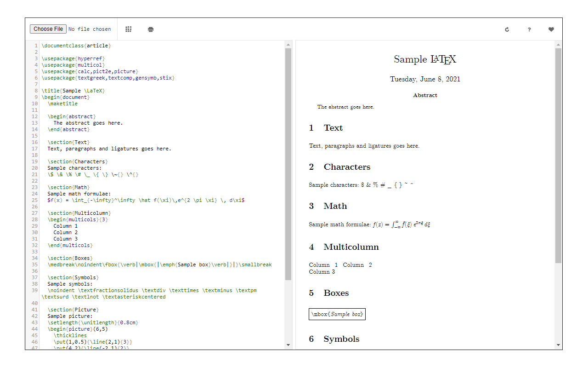The width and height of the screenshot is (588, 368).
Task: Select the 'Sample LaTeX' title in preview
Action: [x=425, y=59]
